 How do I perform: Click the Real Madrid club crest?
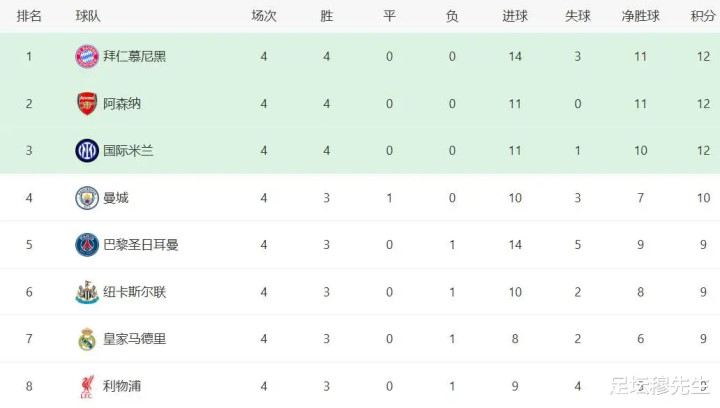pyautogui.click(x=87, y=339)
